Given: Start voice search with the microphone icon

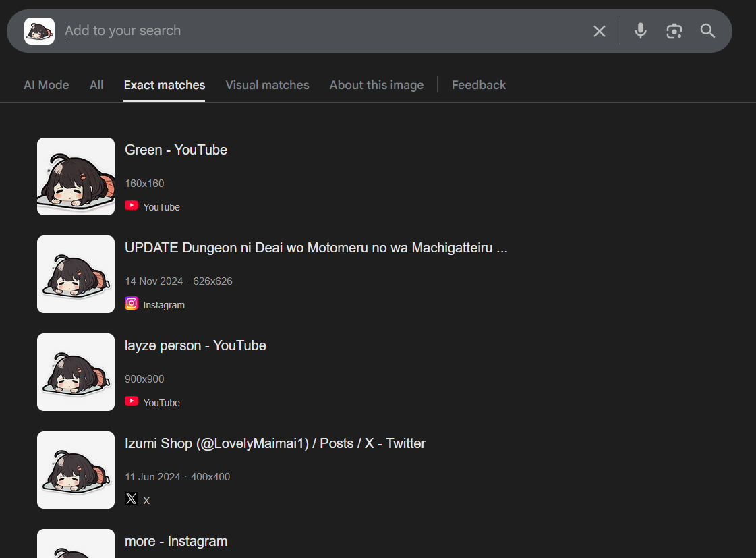Looking at the screenshot, I should point(640,31).
